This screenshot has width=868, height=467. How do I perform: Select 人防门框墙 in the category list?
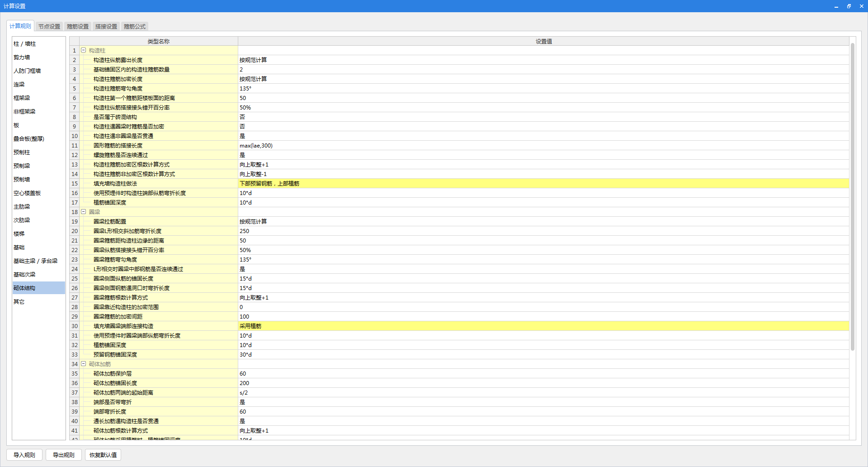coord(39,71)
